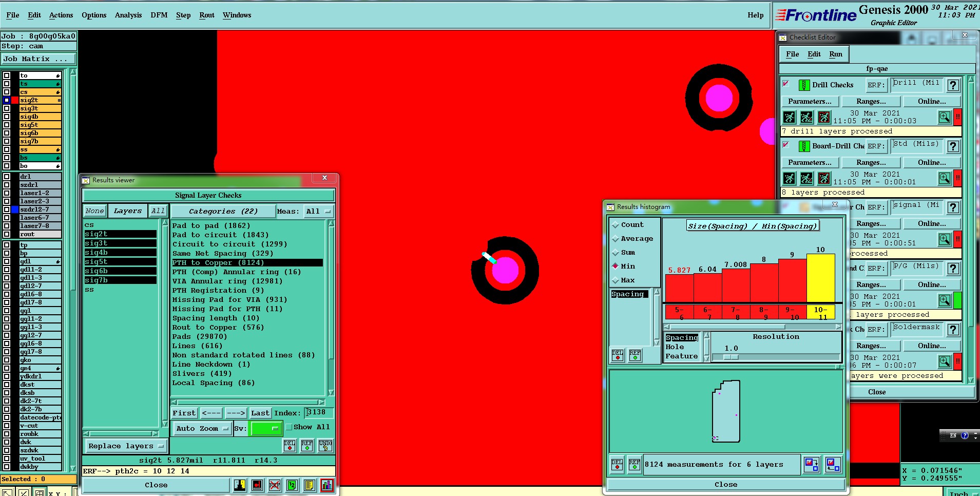Open the Actions menu
The height and width of the screenshot is (496, 980).
pyautogui.click(x=61, y=15)
